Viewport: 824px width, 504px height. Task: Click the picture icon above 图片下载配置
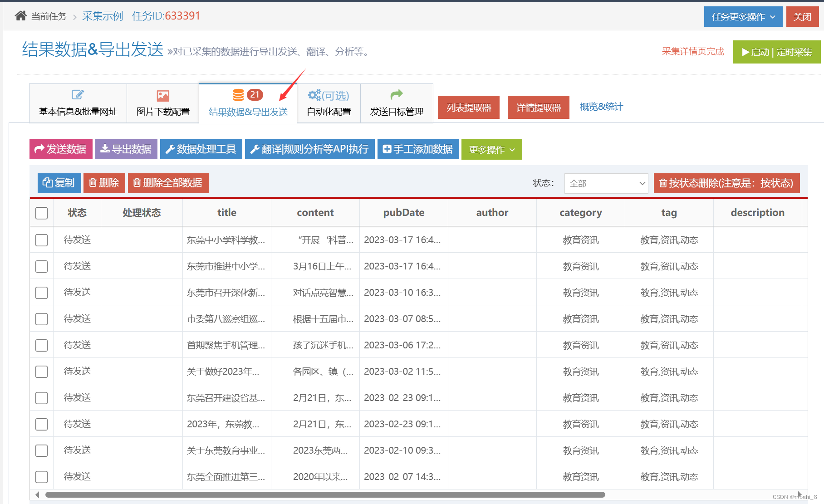point(163,96)
